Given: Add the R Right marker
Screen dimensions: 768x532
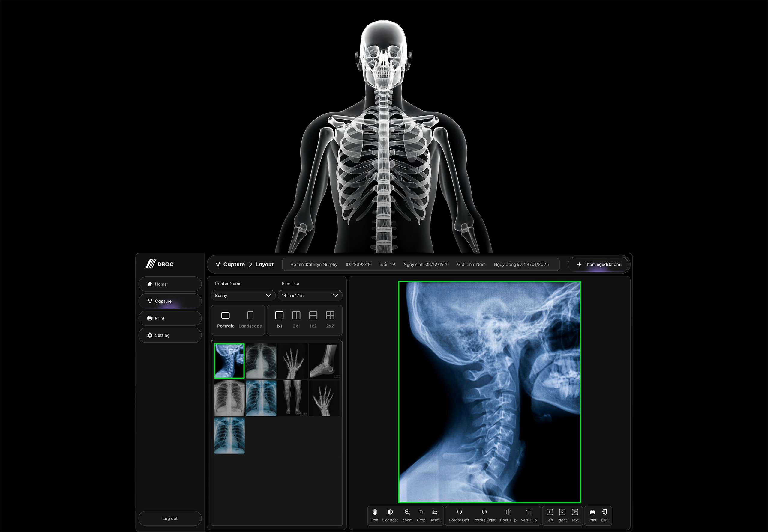Looking at the screenshot, I should [562, 515].
